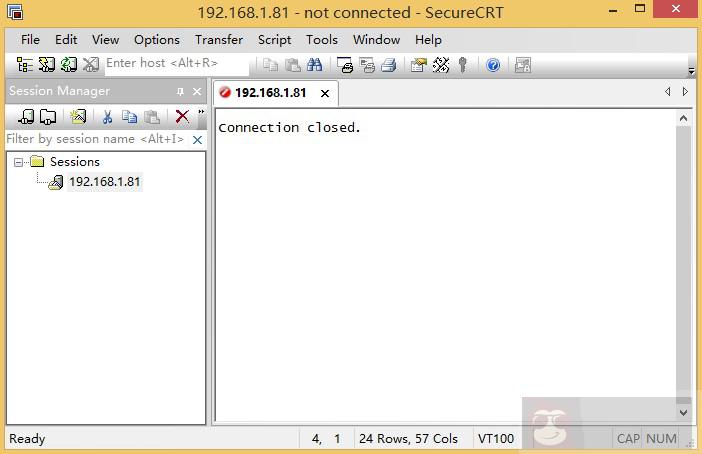Select the 192.168.1.81 session tab
The image size is (702, 454).
click(x=270, y=93)
